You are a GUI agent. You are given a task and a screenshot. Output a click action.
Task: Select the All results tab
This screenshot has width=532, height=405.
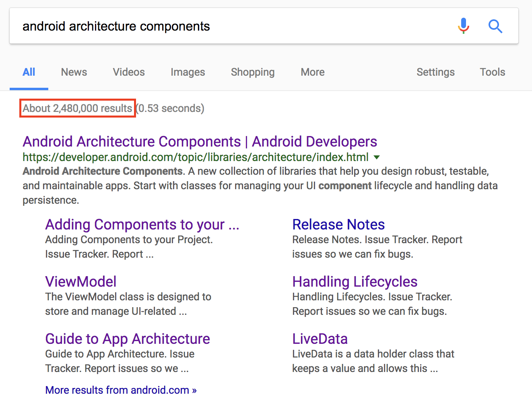tap(29, 72)
